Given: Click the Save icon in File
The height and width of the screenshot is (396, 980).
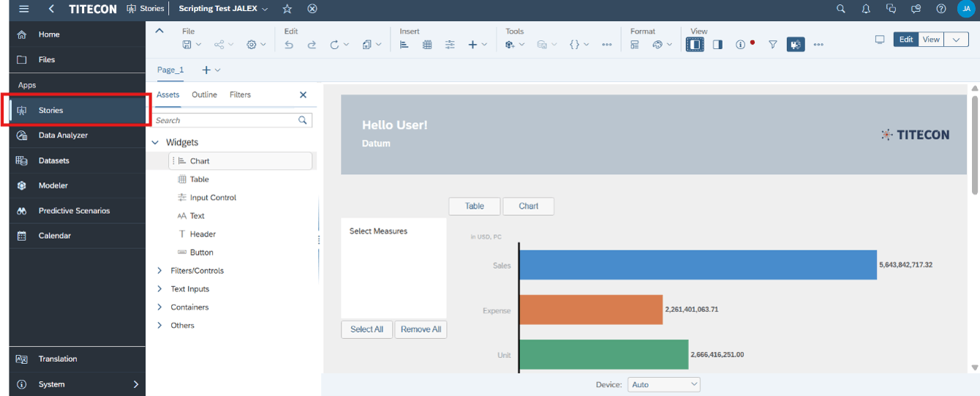Looking at the screenshot, I should [x=187, y=45].
